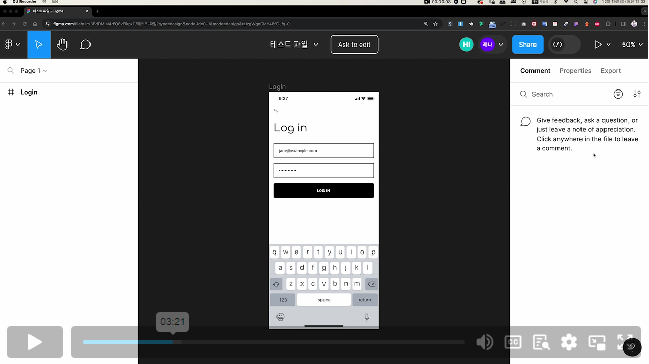This screenshot has width=649, height=364.
Task: Enable picture-in-picture mode icon
Action: coord(597,342)
